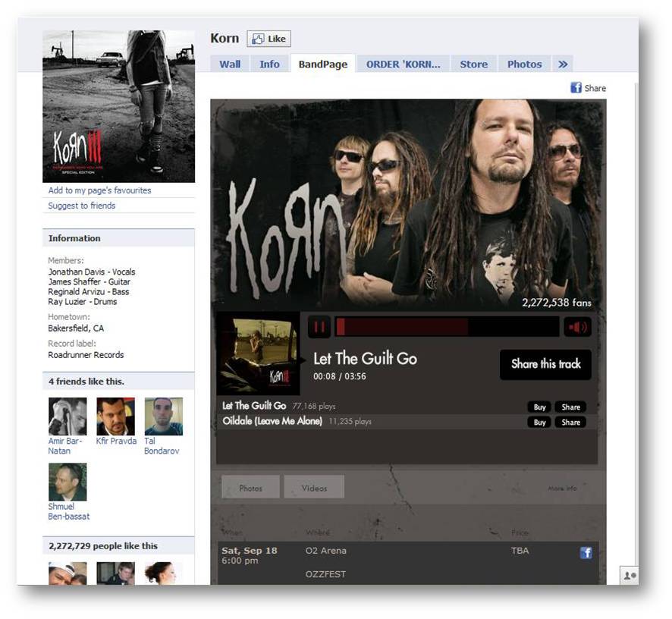This screenshot has width=672, height=619.
Task: Toggle the player volume speaker icon
Action: 577,327
